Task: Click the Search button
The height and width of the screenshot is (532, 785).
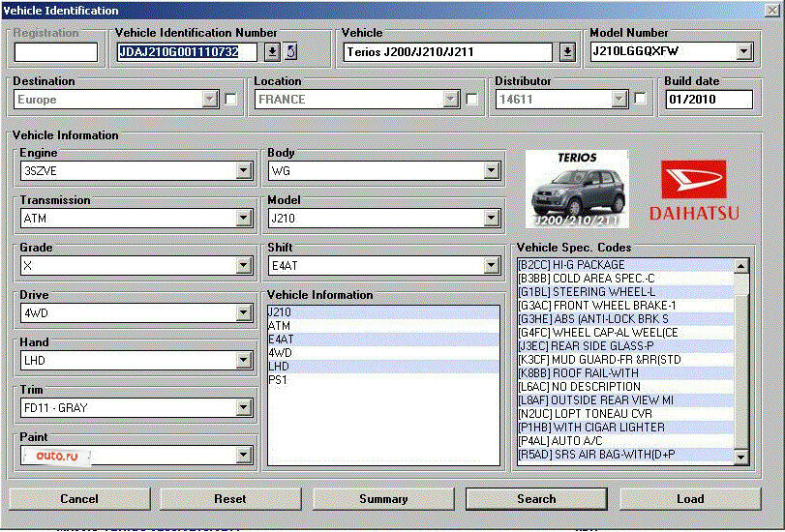Action: 536,499
